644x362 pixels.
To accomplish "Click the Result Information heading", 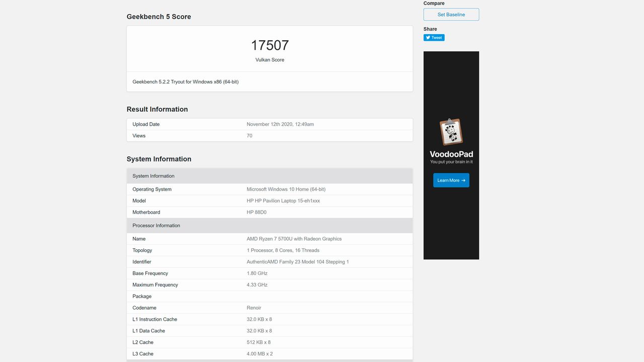I will pyautogui.click(x=157, y=109).
